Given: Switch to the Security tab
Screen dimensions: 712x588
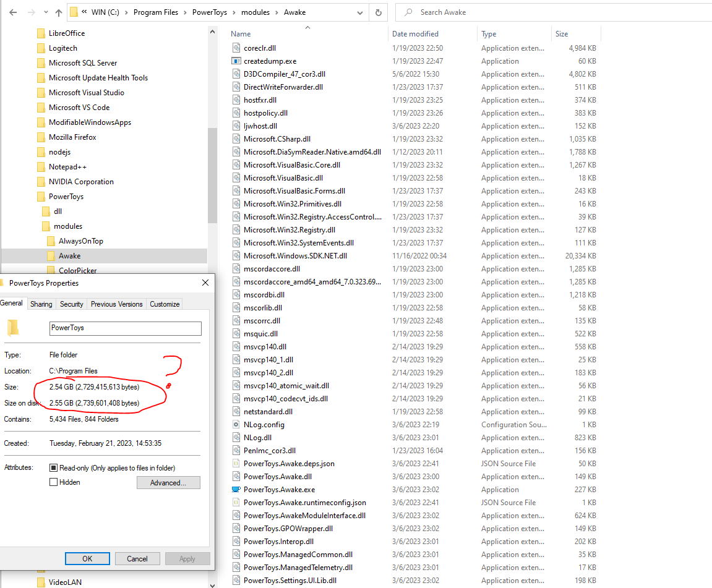Looking at the screenshot, I should [71, 304].
